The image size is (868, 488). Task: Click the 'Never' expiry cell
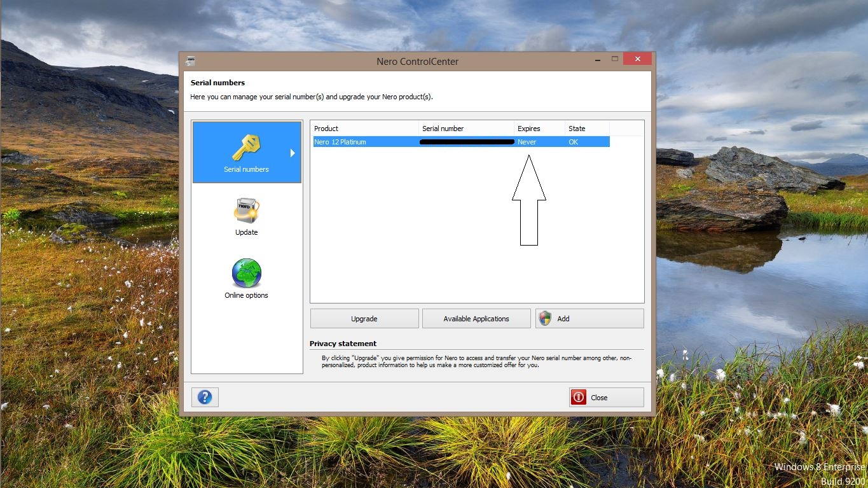pyautogui.click(x=527, y=142)
